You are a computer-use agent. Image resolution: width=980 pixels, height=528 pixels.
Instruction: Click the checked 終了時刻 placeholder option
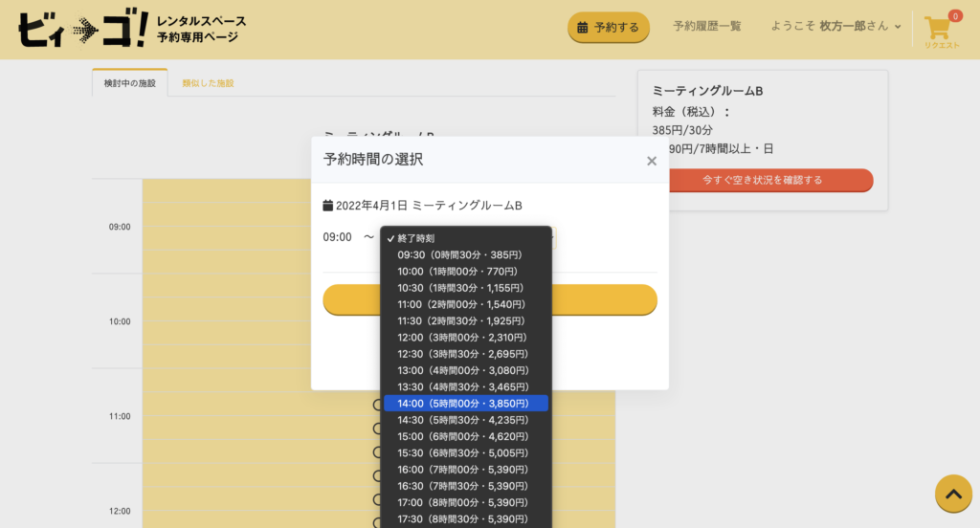(x=422, y=238)
